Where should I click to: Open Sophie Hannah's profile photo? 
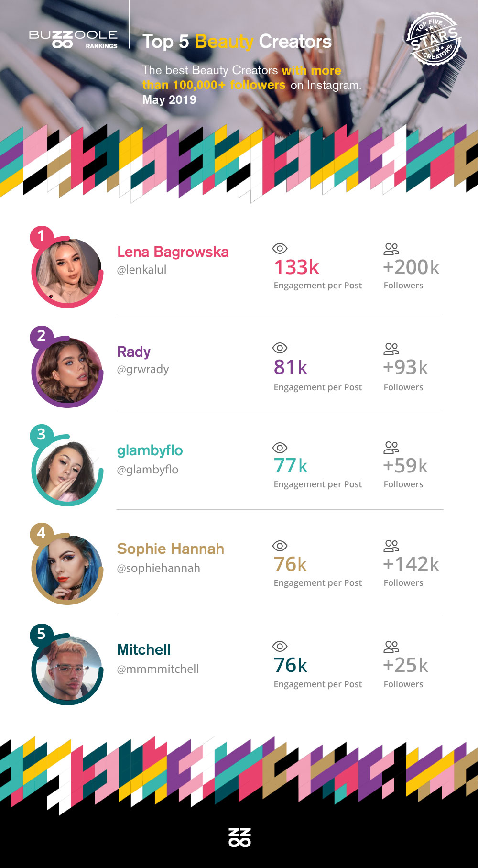pyautogui.click(x=68, y=569)
